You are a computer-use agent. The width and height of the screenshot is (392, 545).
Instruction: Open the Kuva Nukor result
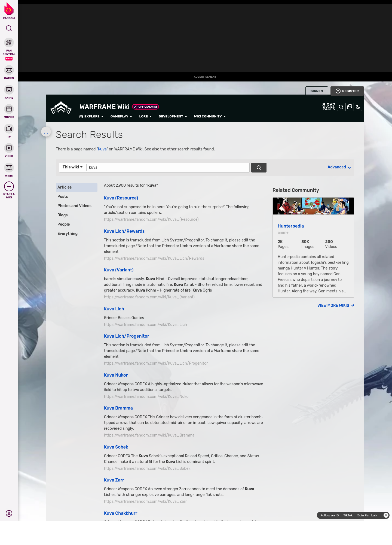(116, 375)
